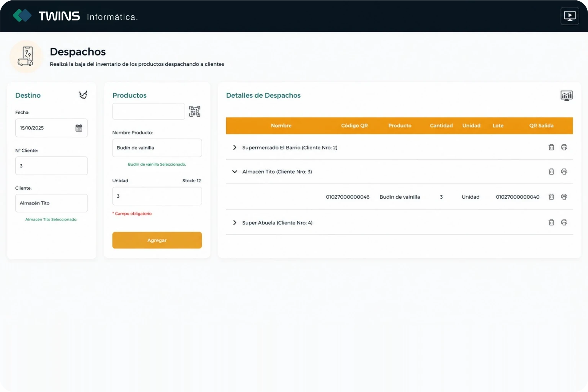Image resolution: width=588 pixels, height=392 pixels.
Task: Click the Despachos page heading
Action: tap(78, 52)
